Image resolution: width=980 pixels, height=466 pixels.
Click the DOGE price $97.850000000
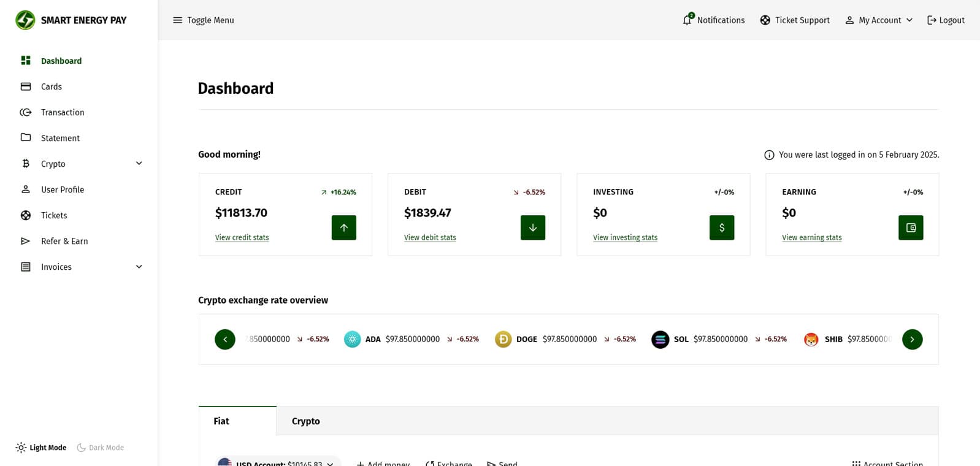click(x=570, y=339)
